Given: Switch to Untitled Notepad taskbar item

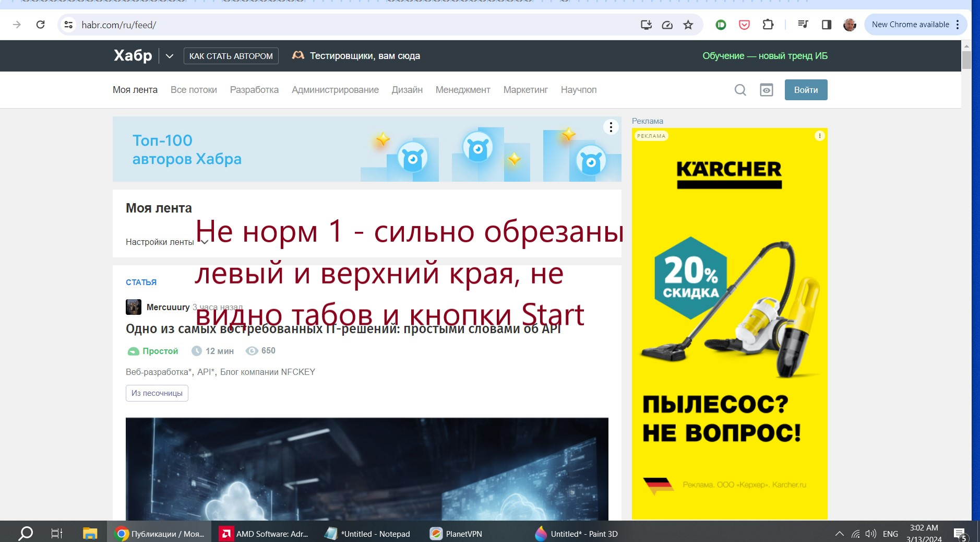Looking at the screenshot, I should point(368,533).
